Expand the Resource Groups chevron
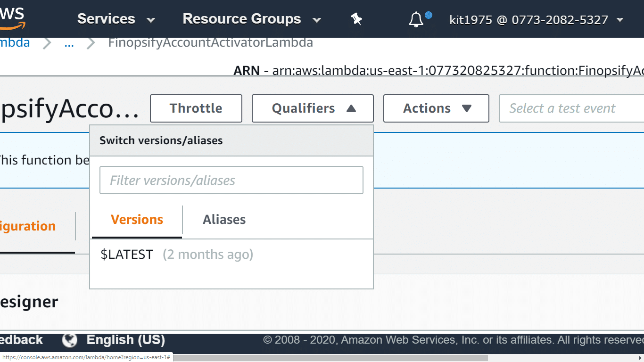This screenshot has width=644, height=362. (316, 20)
